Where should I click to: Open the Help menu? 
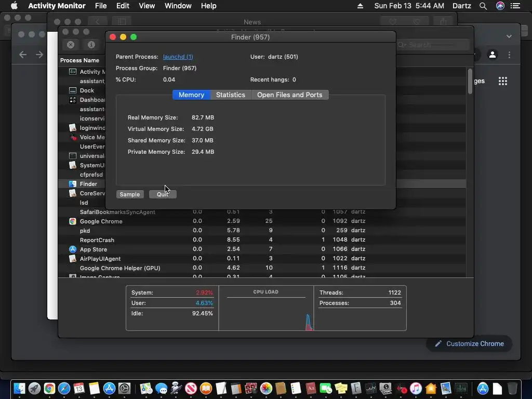pyautogui.click(x=208, y=6)
